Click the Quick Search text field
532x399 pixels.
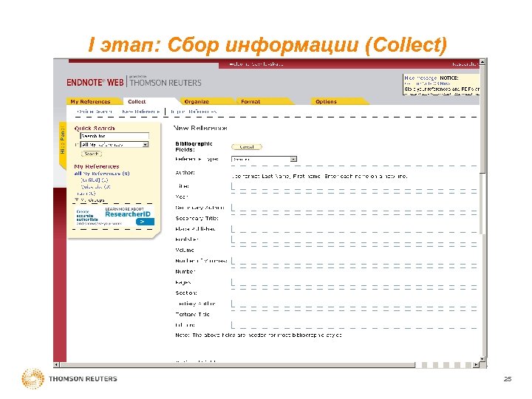115,136
